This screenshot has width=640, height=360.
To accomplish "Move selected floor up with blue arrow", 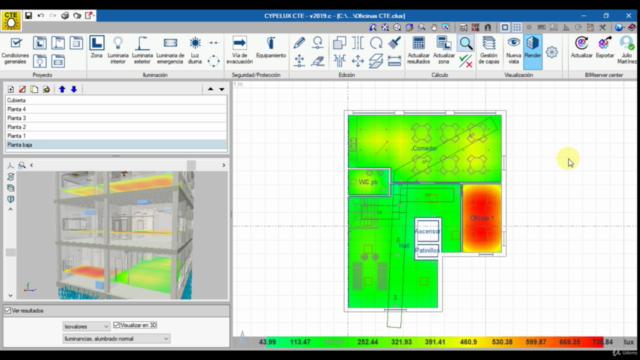I will tap(62, 89).
